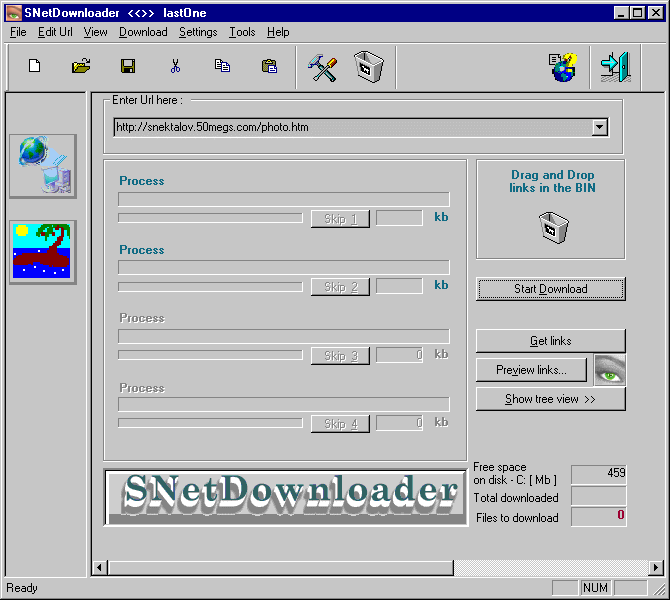Click the kb field next to Skip 1
This screenshot has height=600, width=670.
click(x=399, y=218)
